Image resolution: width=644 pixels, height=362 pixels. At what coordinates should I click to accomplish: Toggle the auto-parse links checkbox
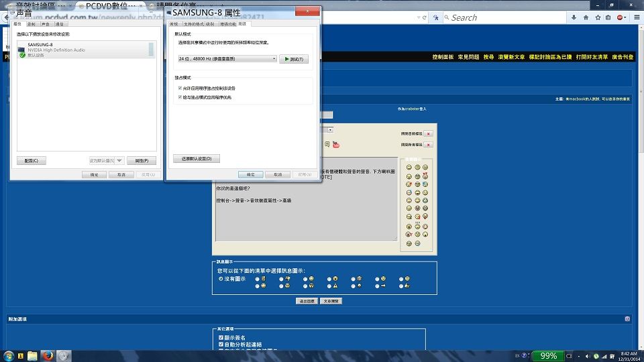221,345
